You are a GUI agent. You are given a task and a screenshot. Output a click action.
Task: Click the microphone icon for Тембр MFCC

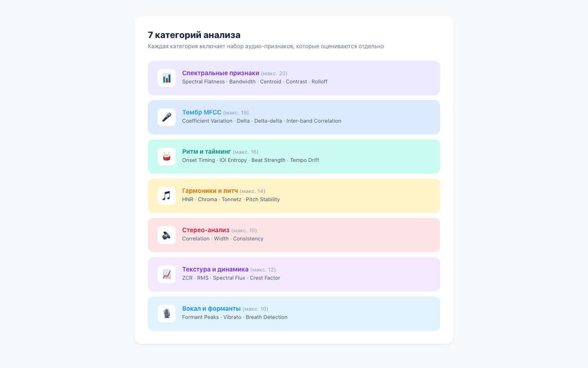point(167,117)
